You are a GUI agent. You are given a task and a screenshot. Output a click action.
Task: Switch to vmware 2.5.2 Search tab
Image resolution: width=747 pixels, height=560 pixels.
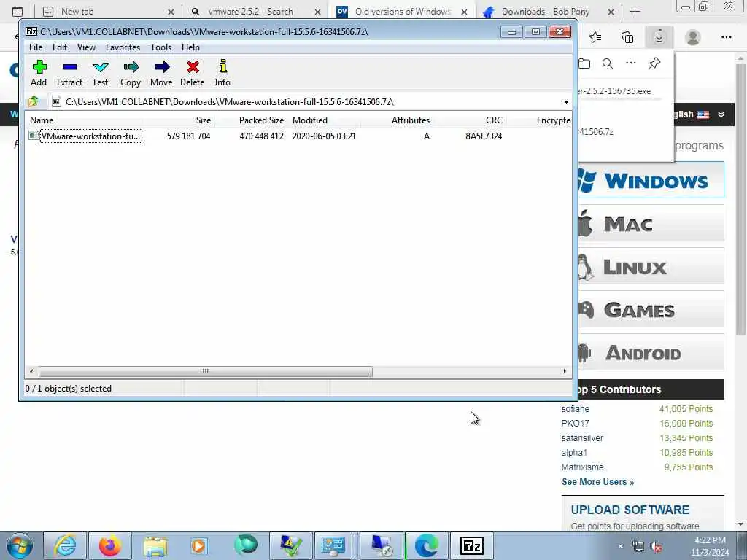pyautogui.click(x=255, y=12)
